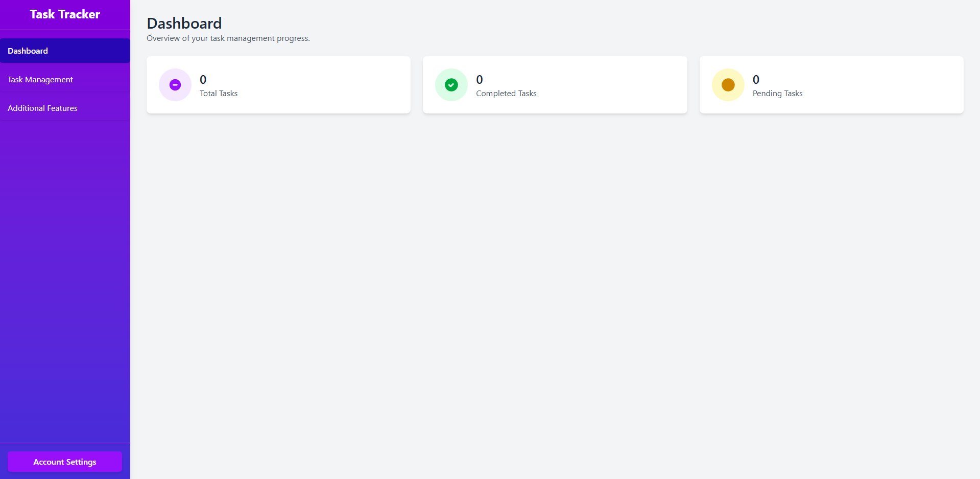Click the Total Tasks label text
980x479 pixels.
tap(218, 93)
